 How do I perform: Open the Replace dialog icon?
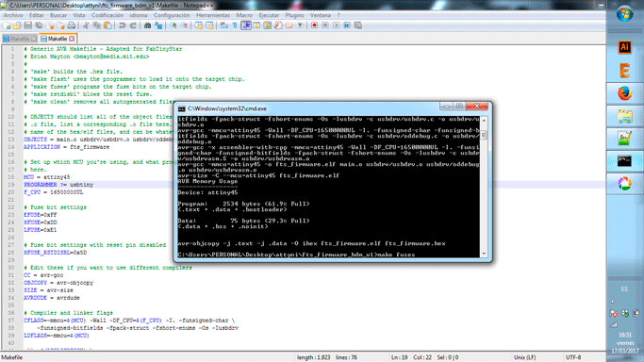158,25
